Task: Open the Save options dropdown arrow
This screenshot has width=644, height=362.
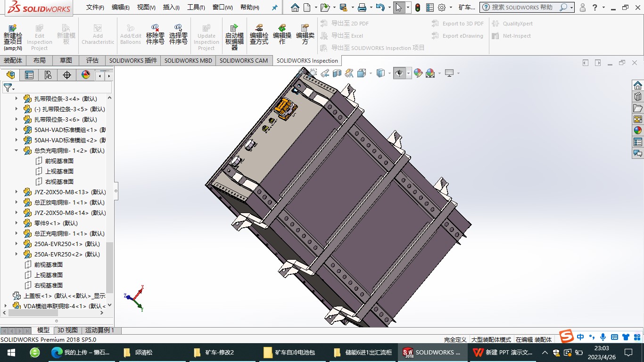Action: [353, 8]
